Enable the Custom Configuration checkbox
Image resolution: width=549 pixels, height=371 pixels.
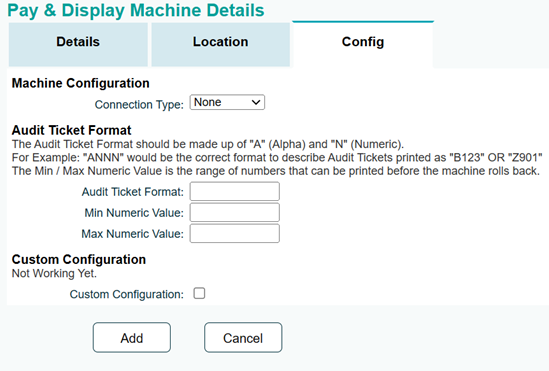199,293
